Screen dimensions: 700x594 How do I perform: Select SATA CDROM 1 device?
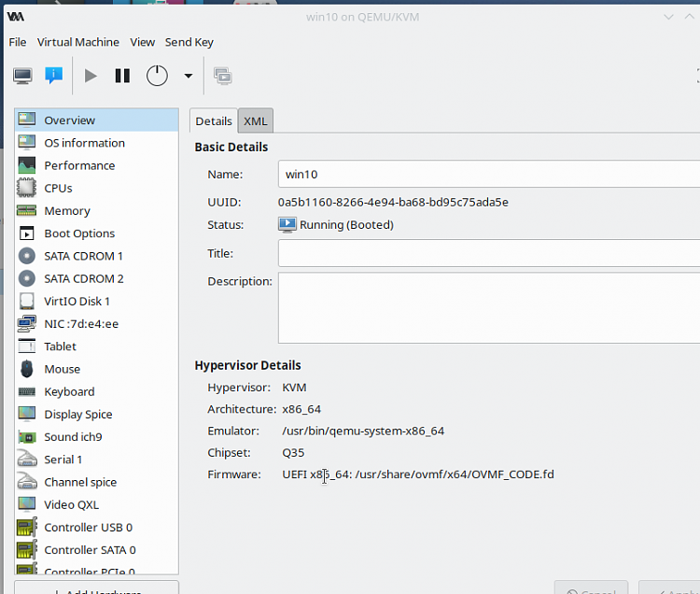tap(96, 256)
